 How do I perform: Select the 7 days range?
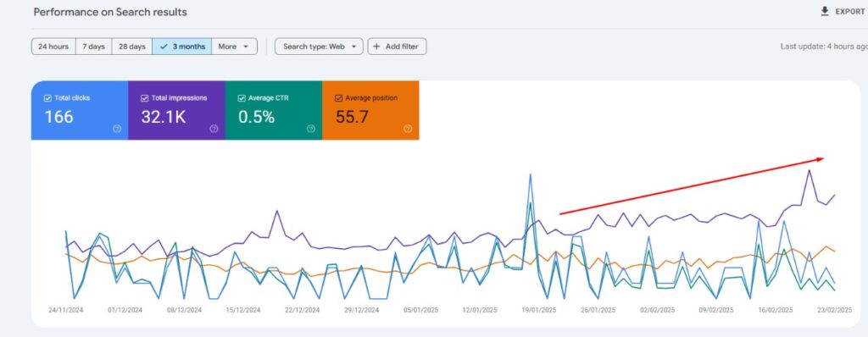(x=93, y=47)
